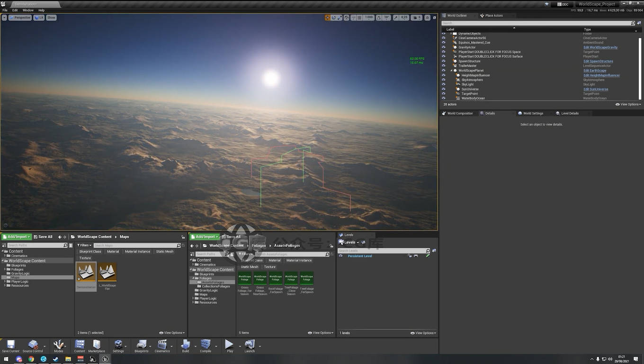The image size is (644, 364).
Task: Open the Perspective viewport dropdown
Action: [x=20, y=18]
